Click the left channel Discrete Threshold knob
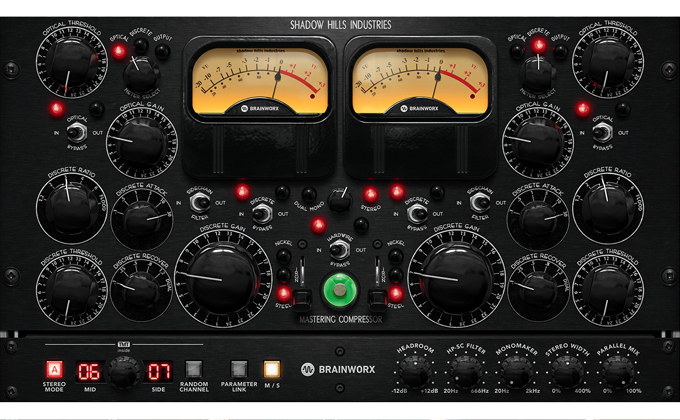The width and height of the screenshot is (680, 420). 72,290
